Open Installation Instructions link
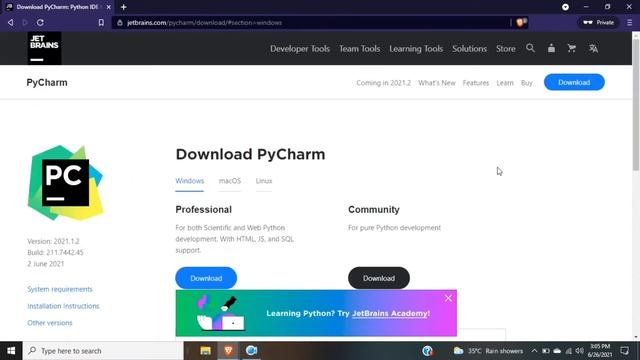 pos(63,306)
